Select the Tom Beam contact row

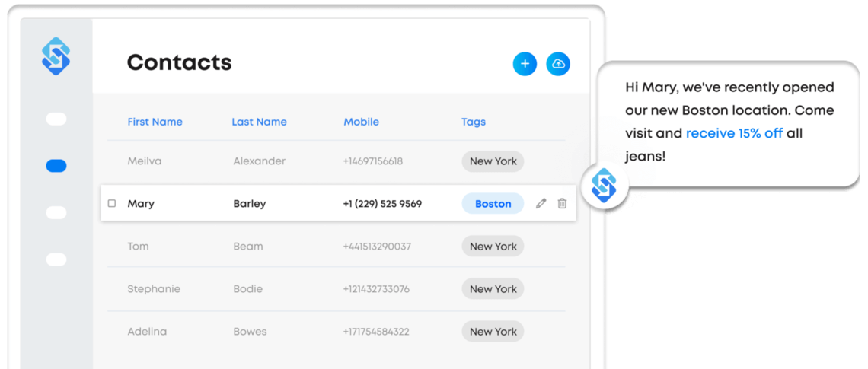[x=337, y=247]
